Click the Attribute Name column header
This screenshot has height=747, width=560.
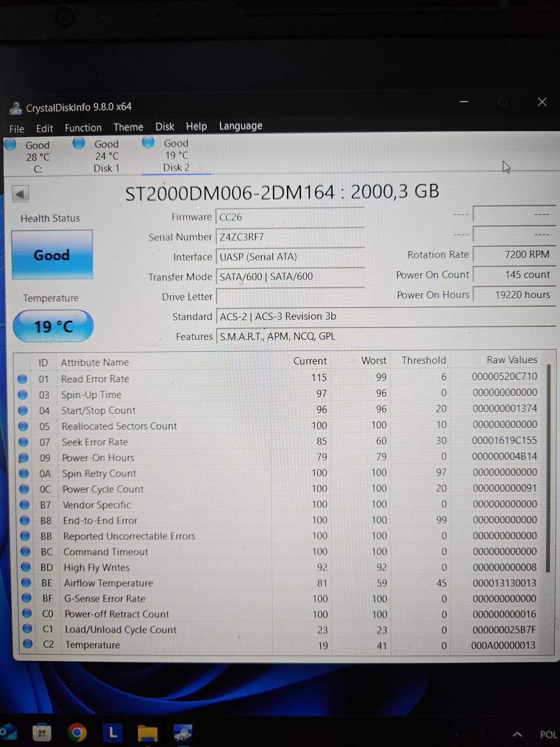(95, 362)
